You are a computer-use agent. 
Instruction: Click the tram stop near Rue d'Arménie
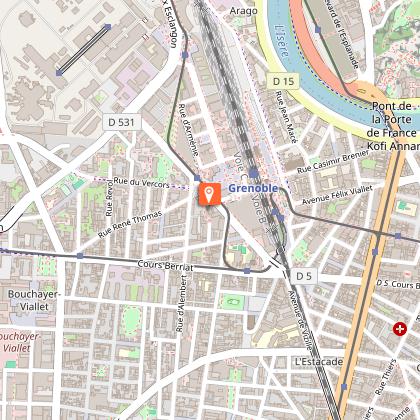click(197, 178)
